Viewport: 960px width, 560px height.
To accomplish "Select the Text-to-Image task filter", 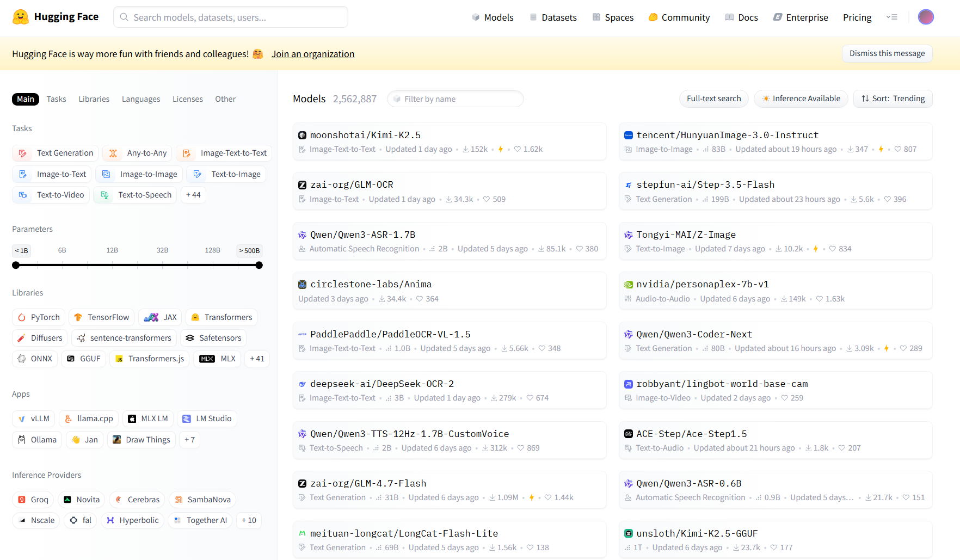I will pos(226,174).
